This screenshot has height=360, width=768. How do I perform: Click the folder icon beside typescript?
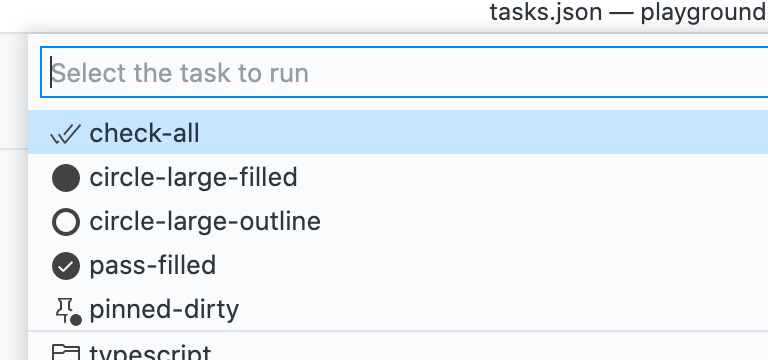coord(66,352)
